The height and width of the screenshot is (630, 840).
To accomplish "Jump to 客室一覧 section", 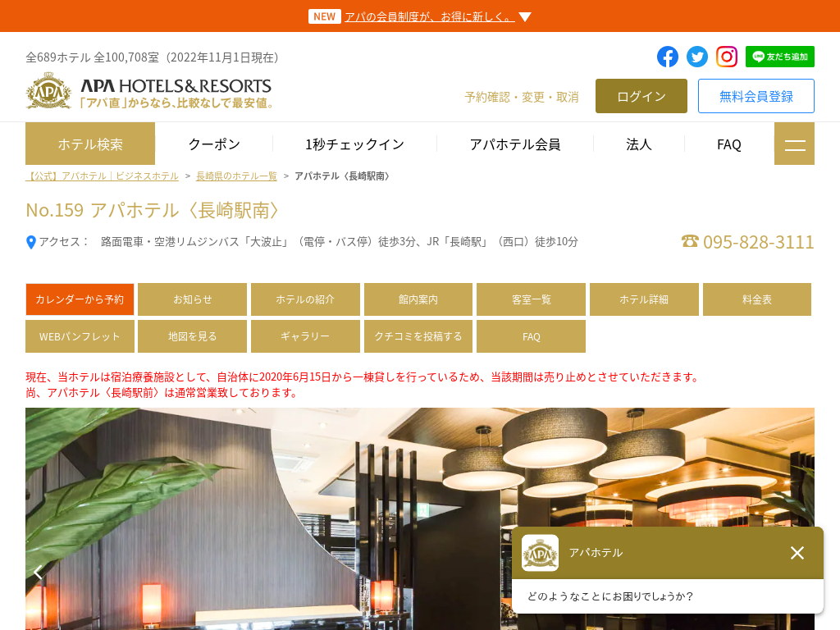I will point(531,299).
